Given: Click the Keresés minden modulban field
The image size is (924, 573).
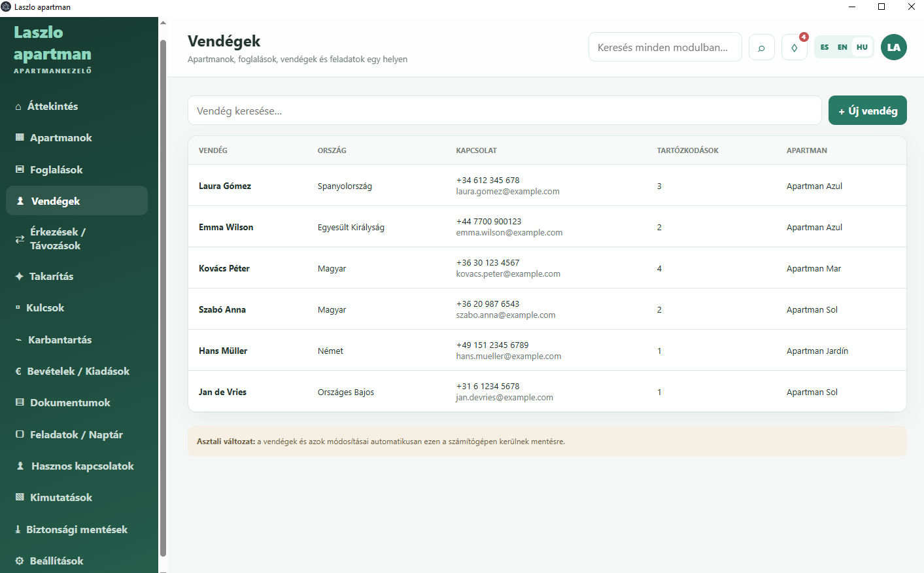Looking at the screenshot, I should 665,47.
